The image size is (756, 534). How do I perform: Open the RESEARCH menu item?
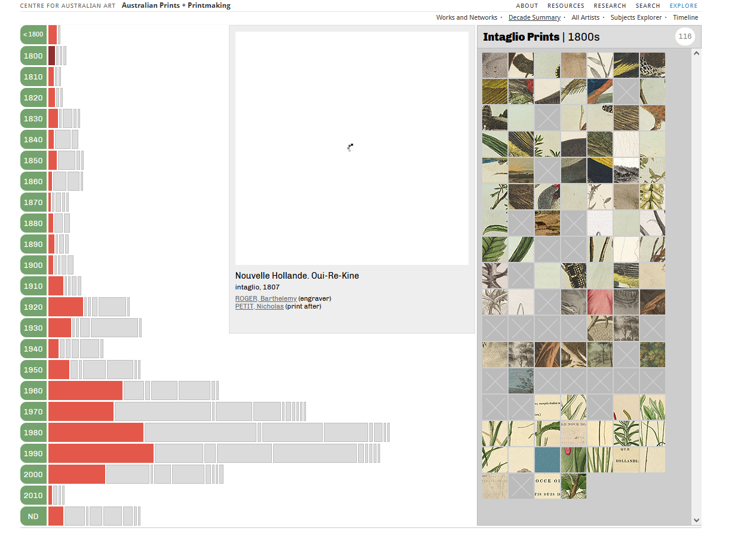click(610, 5)
